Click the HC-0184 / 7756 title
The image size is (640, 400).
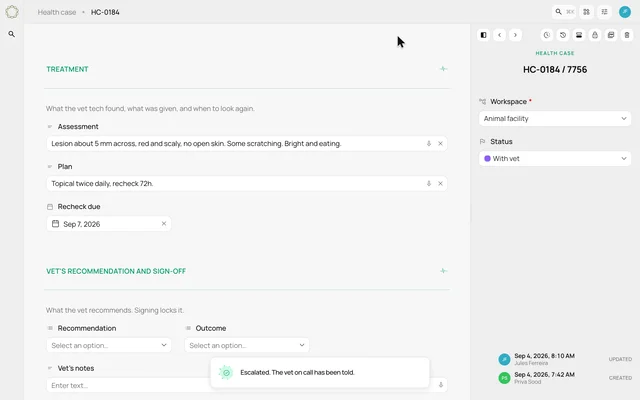(555, 69)
